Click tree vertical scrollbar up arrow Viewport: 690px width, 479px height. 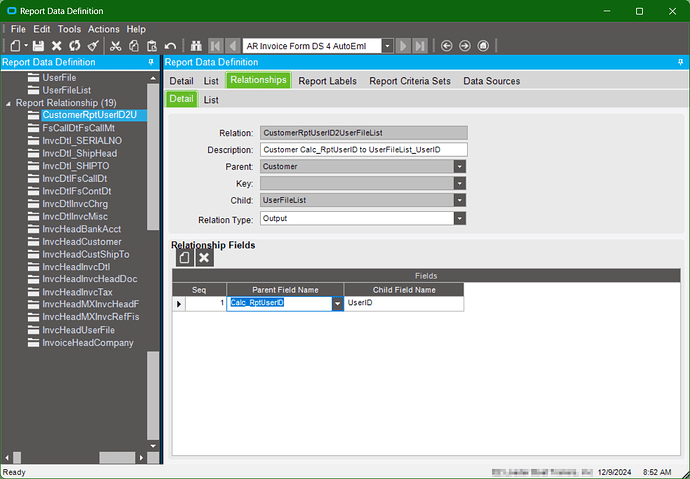[x=153, y=78]
